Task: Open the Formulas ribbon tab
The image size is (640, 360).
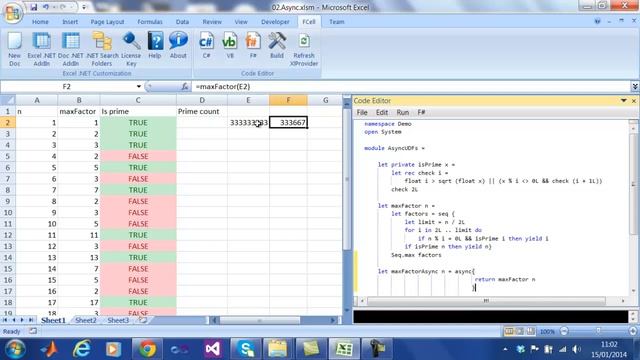Action: pos(150,22)
